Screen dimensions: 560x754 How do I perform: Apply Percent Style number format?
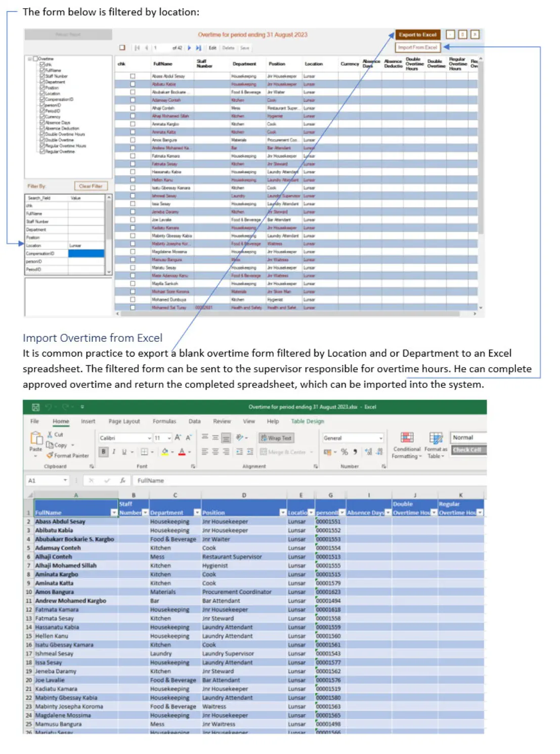point(344,452)
